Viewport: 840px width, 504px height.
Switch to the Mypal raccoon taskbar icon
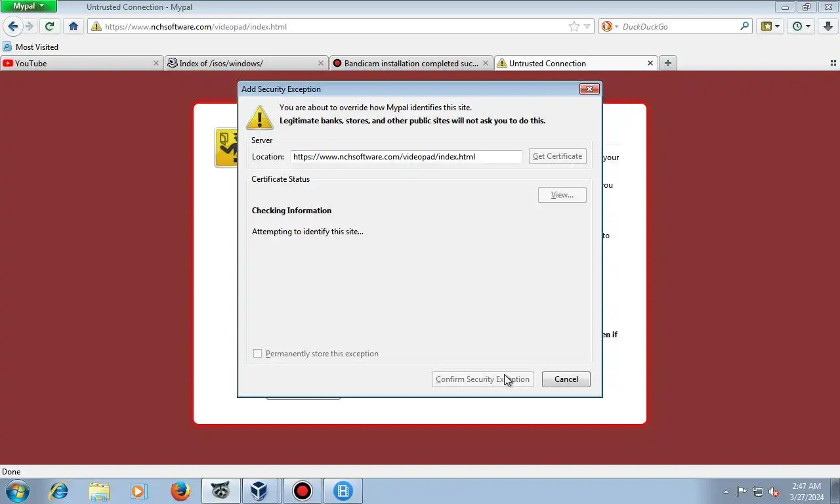click(x=220, y=491)
